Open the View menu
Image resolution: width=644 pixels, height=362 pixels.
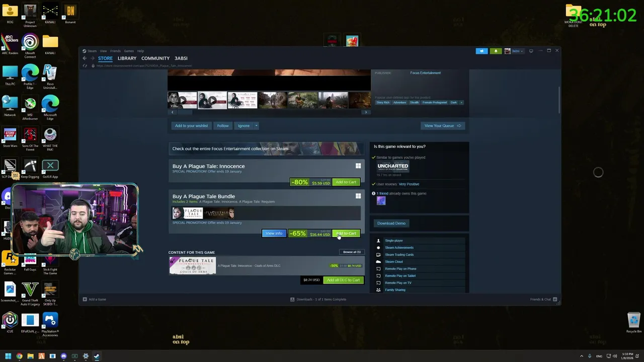tap(103, 51)
